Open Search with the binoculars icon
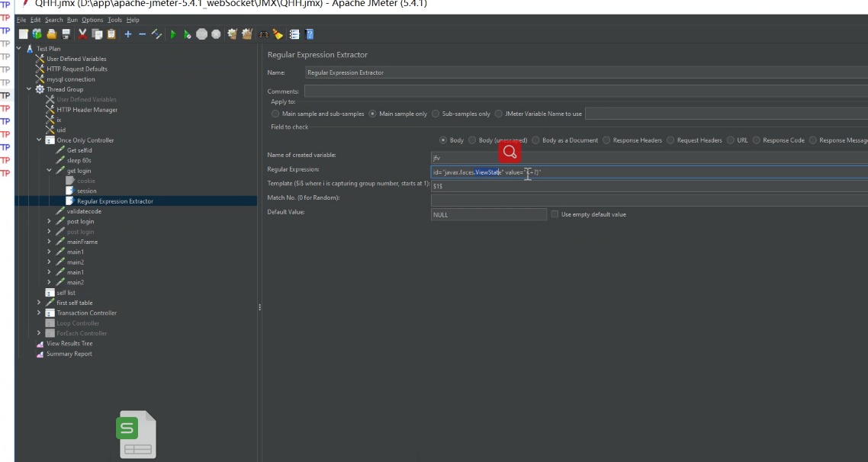The width and height of the screenshot is (868, 462). pos(263,34)
